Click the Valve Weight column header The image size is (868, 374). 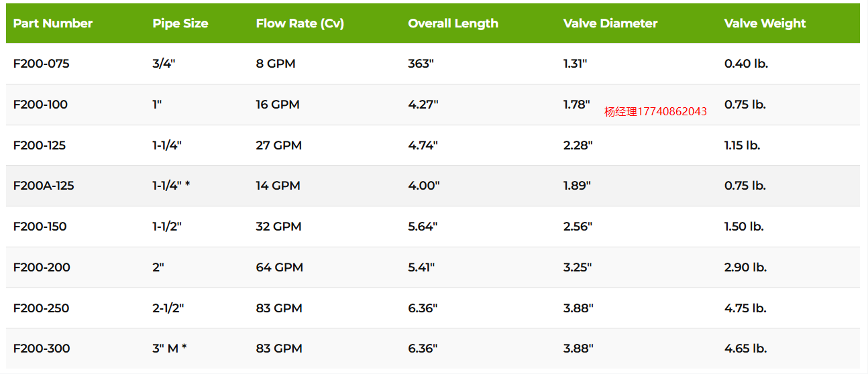pos(765,23)
